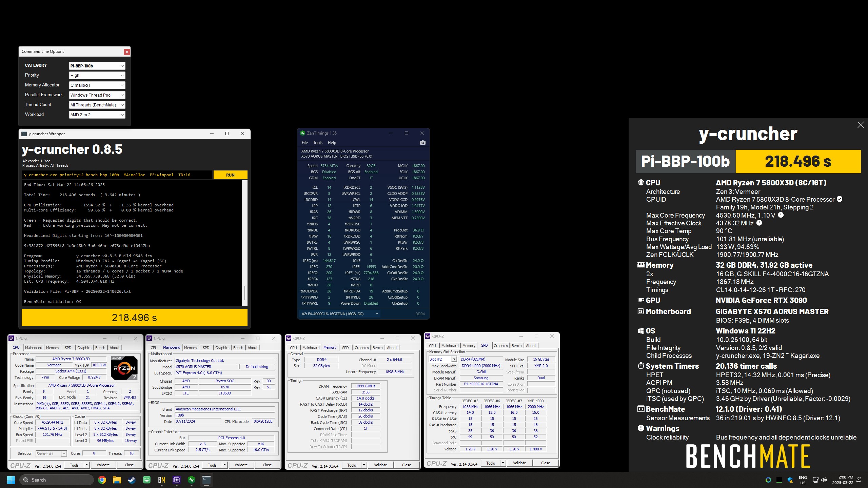Click the colorful ring tray icon
868x488 pixels.
[x=768, y=480]
